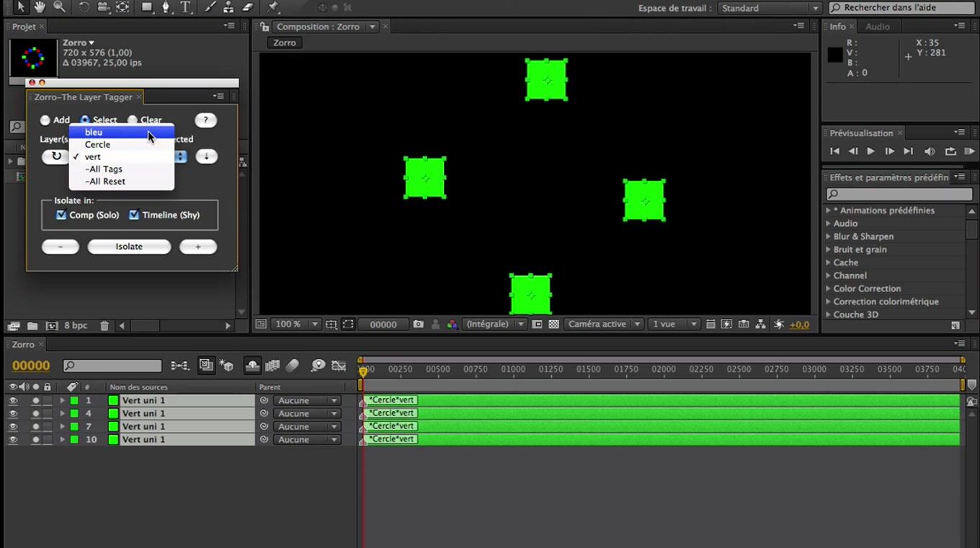Screen dimensions: 980x548
Task: Choose bleu from the tag list
Action: 94,133
